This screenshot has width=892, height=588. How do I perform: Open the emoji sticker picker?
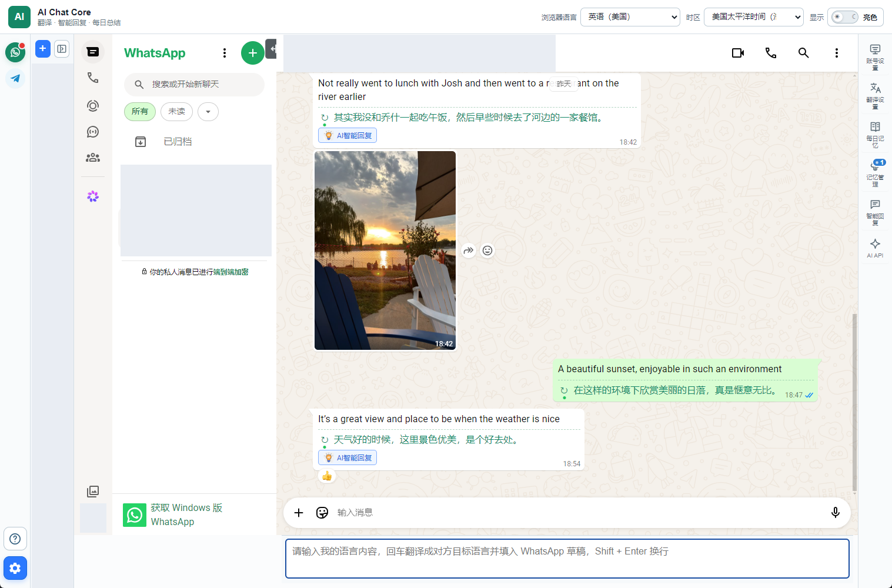[322, 513]
